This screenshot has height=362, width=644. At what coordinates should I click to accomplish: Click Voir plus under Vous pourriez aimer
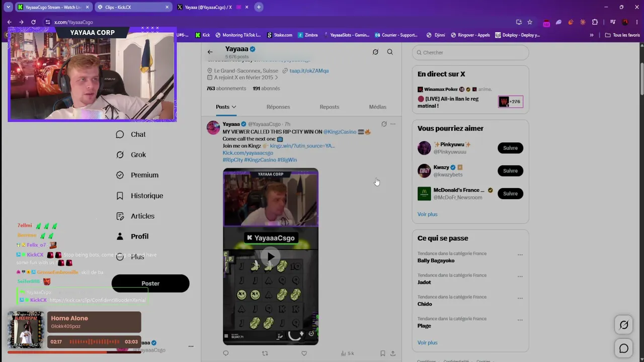427,214
